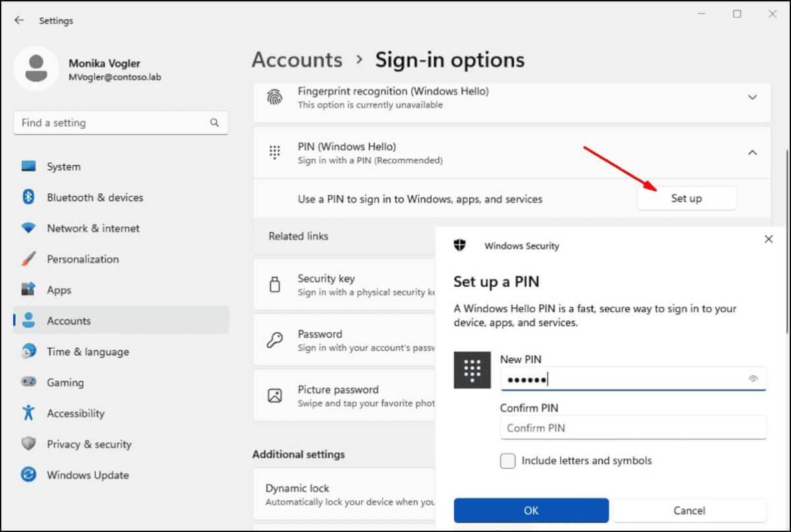This screenshot has height=532, width=791.
Task: Click the Gaming controller icon
Action: click(28, 382)
